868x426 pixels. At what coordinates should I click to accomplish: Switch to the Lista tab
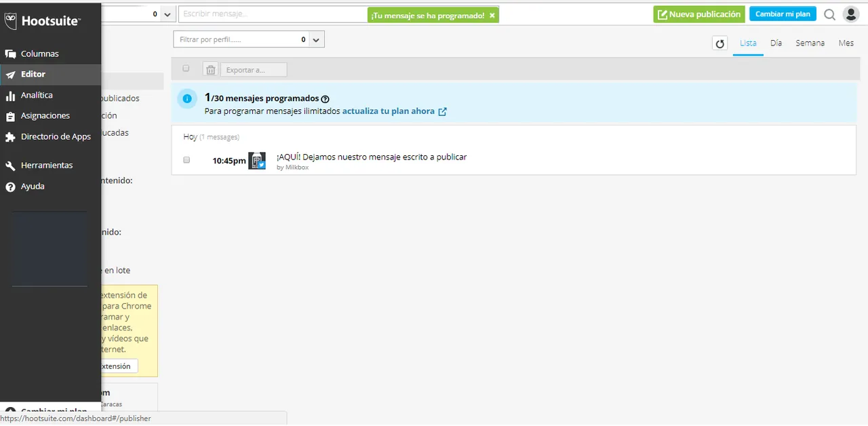pos(748,43)
